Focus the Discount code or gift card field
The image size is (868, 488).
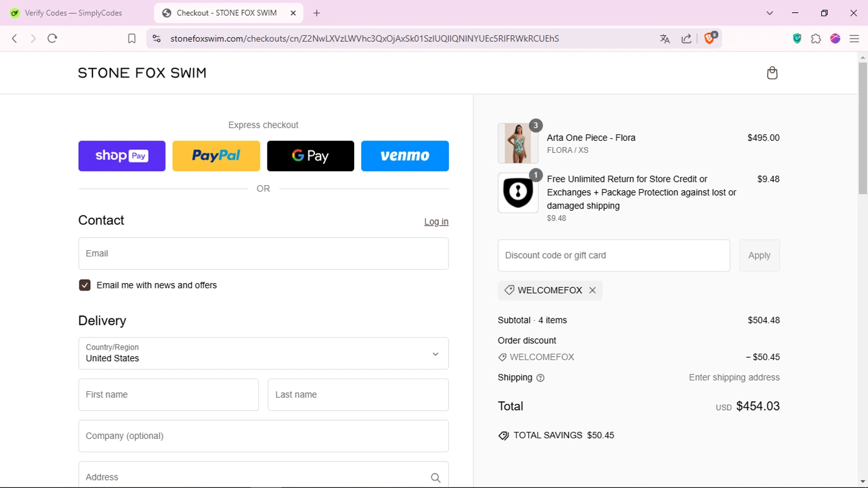pos(614,255)
